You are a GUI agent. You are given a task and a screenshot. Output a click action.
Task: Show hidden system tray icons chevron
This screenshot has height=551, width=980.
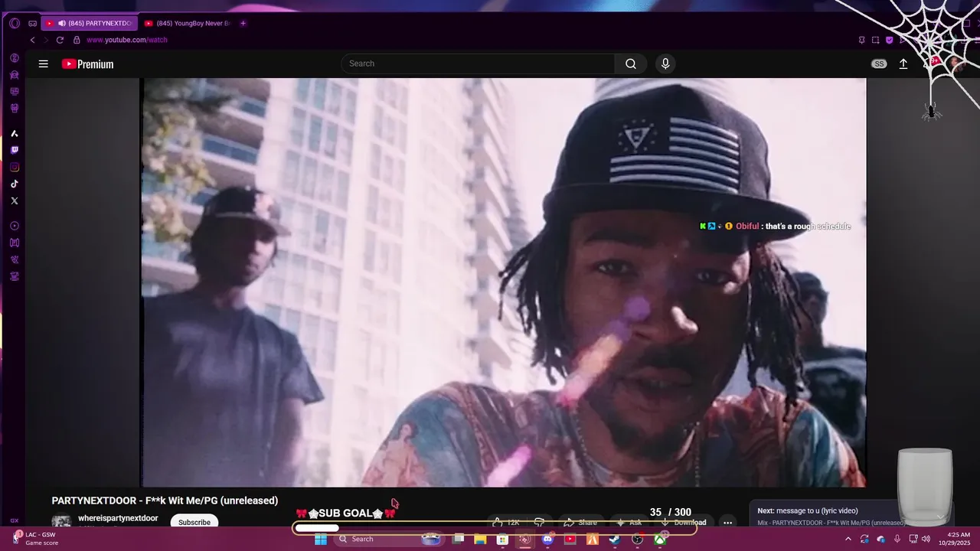tap(848, 539)
